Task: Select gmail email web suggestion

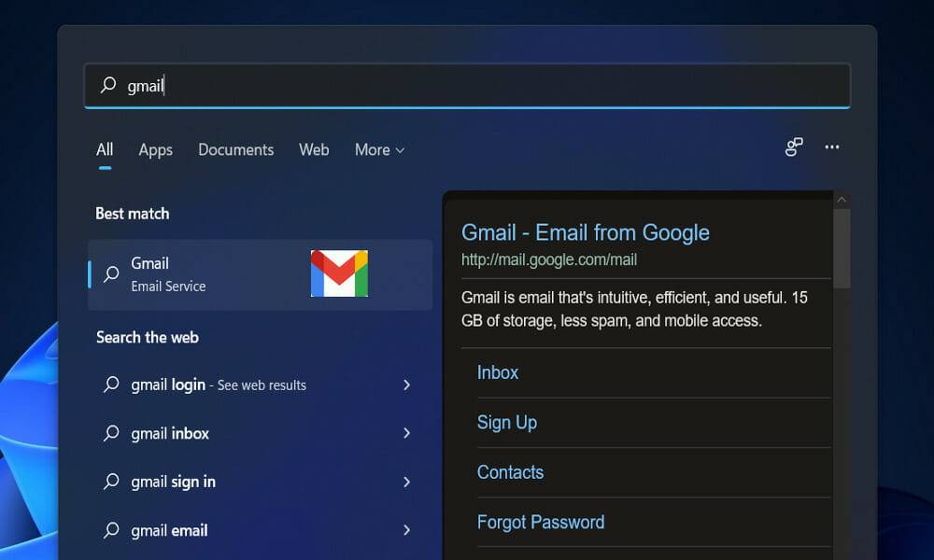Action: pyautogui.click(x=258, y=530)
